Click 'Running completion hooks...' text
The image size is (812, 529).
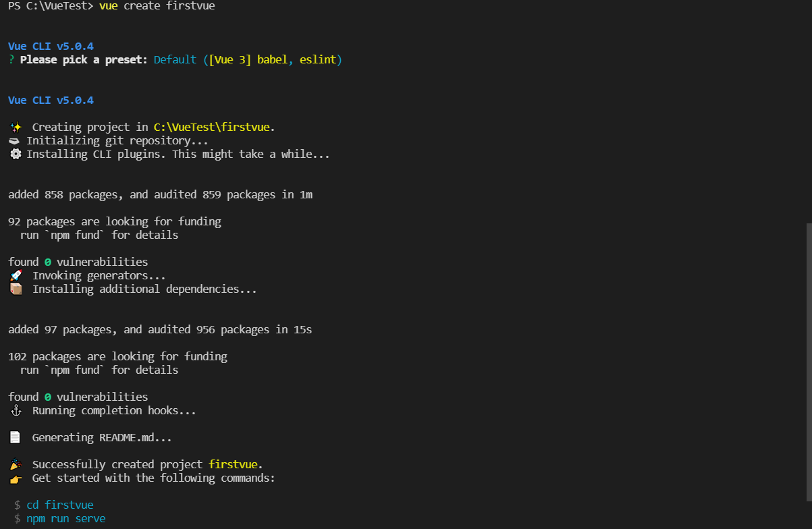(114, 410)
